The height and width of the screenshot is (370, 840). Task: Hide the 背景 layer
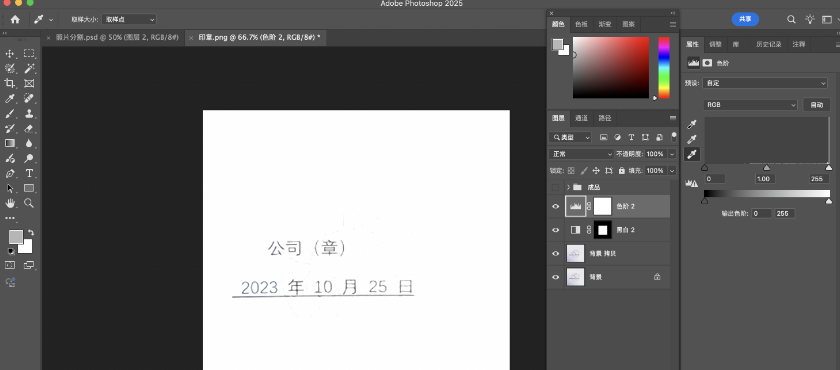(x=556, y=277)
